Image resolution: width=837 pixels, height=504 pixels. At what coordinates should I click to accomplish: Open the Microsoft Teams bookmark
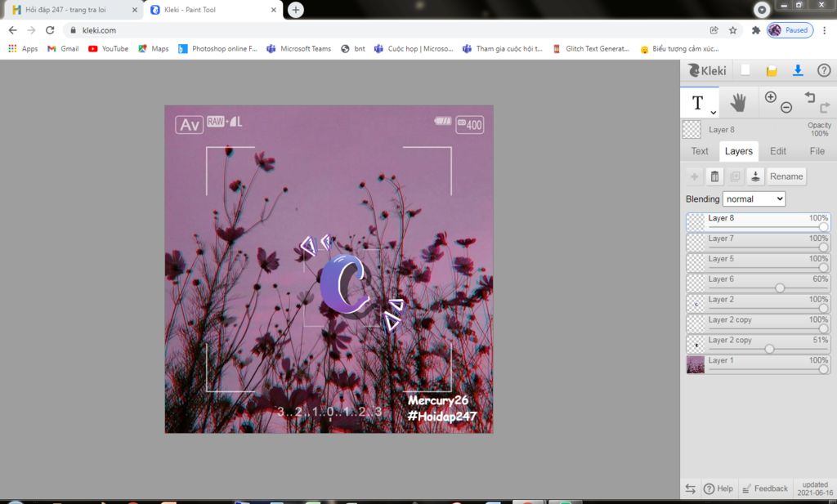299,48
